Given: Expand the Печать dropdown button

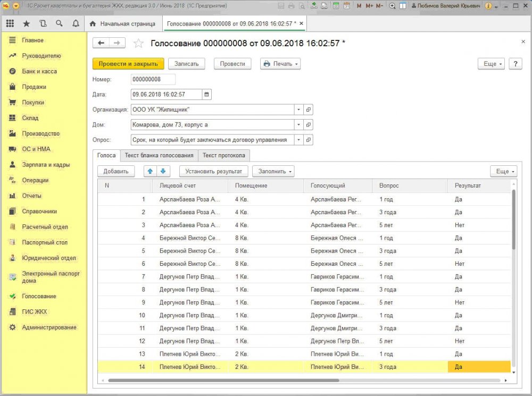Looking at the screenshot, I should pyautogui.click(x=280, y=64).
